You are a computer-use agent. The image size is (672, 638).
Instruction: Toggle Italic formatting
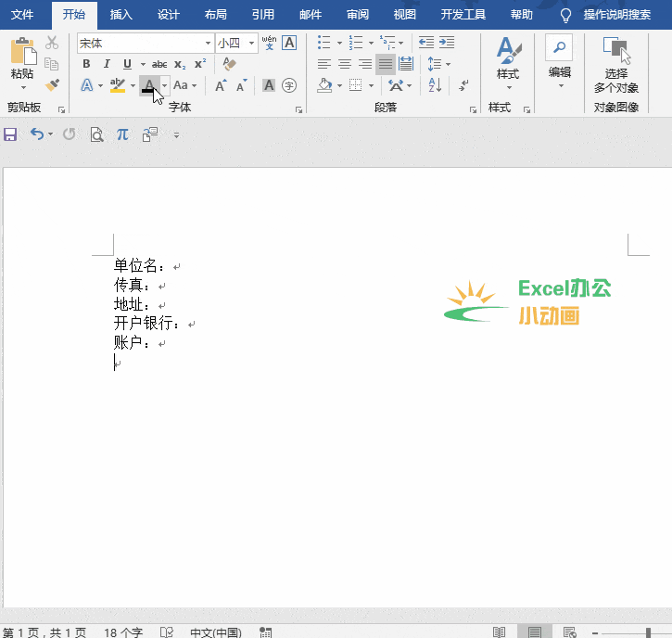pos(106,64)
